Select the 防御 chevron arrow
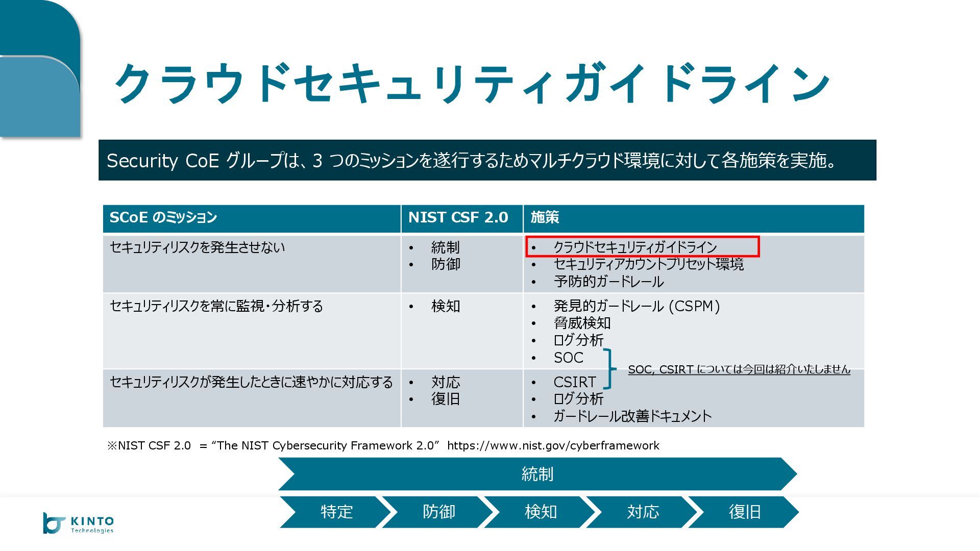Image resolution: width=980 pixels, height=551 pixels. [438, 512]
